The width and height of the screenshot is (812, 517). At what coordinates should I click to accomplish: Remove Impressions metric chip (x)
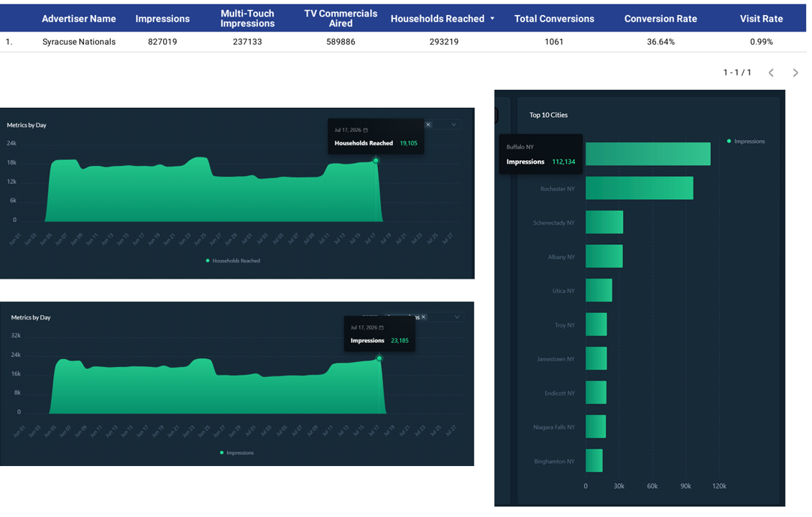point(424,317)
